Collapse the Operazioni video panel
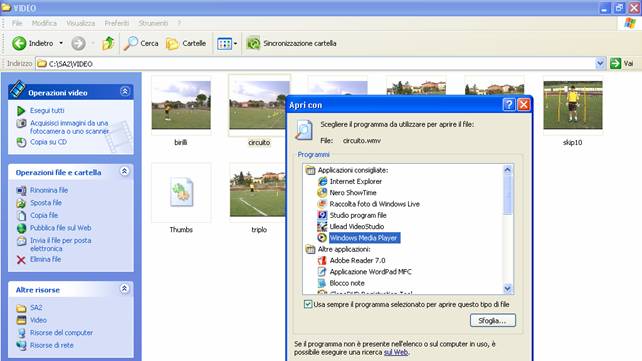Viewport: 642px width, 361px height. 125,92
